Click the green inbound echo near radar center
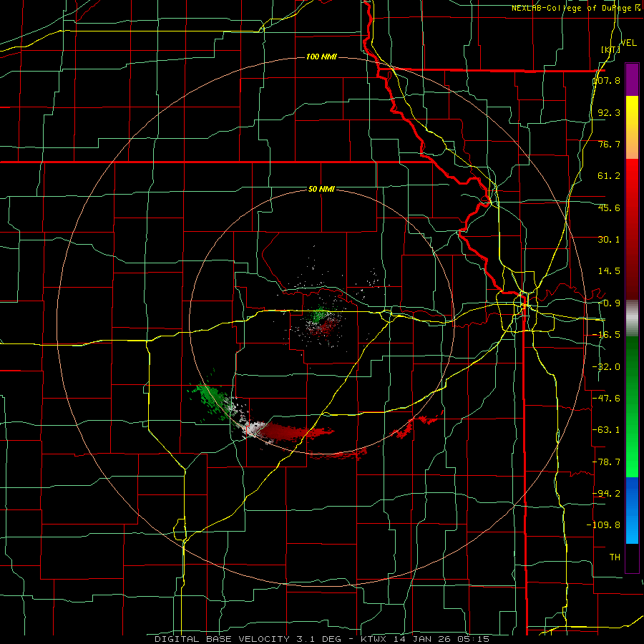Viewport: 644px width, 644px height. pyautogui.click(x=319, y=316)
